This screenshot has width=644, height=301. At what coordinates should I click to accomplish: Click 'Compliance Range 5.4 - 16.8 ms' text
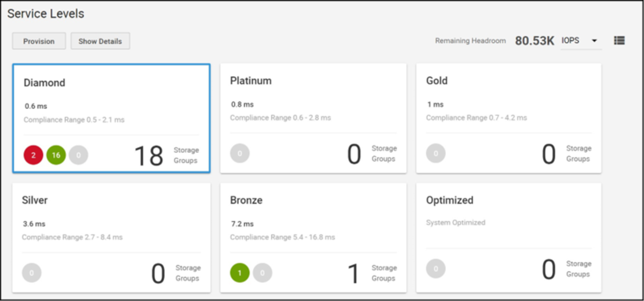283,237
